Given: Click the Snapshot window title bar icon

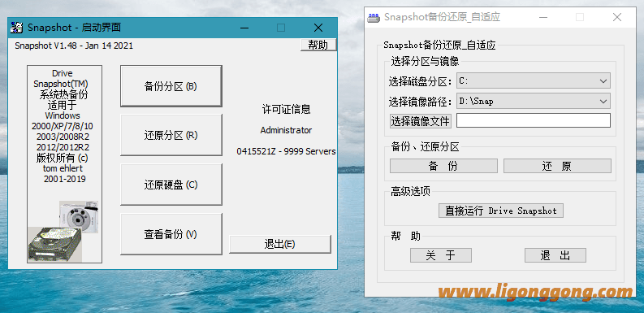Looking at the screenshot, I should click(16, 28).
